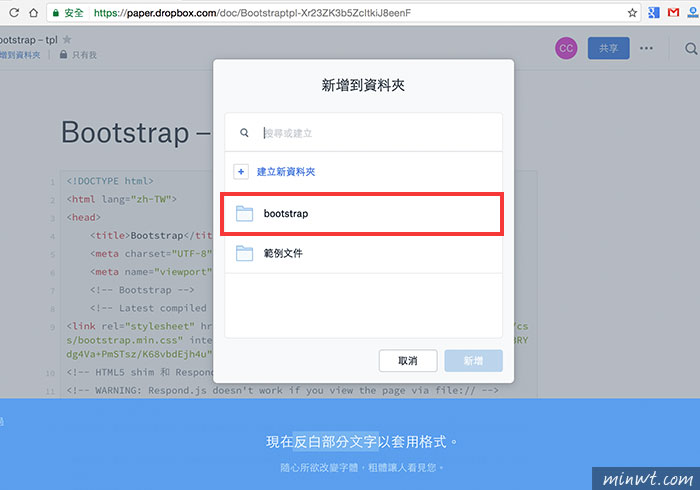Open the three-dot more options menu

pyautogui.click(x=646, y=48)
